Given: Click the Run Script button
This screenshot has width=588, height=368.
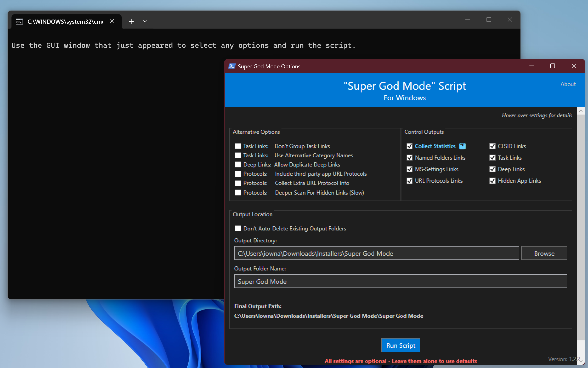Looking at the screenshot, I should coord(401,345).
